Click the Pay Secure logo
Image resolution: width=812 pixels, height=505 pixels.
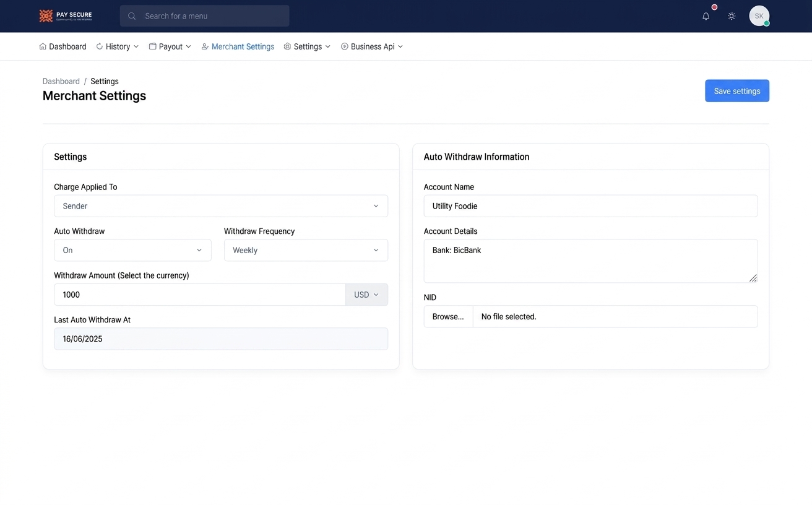coord(66,15)
